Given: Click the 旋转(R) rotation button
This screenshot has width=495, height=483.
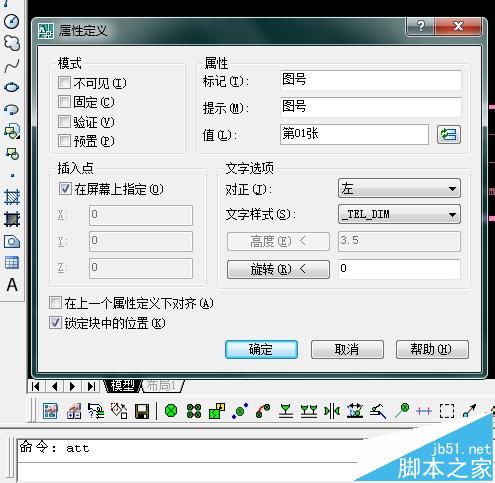Looking at the screenshot, I should (278, 269).
